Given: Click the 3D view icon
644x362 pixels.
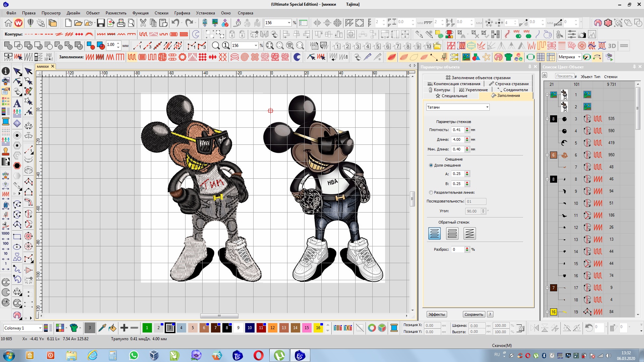Looking at the screenshot, I should [x=612, y=46].
